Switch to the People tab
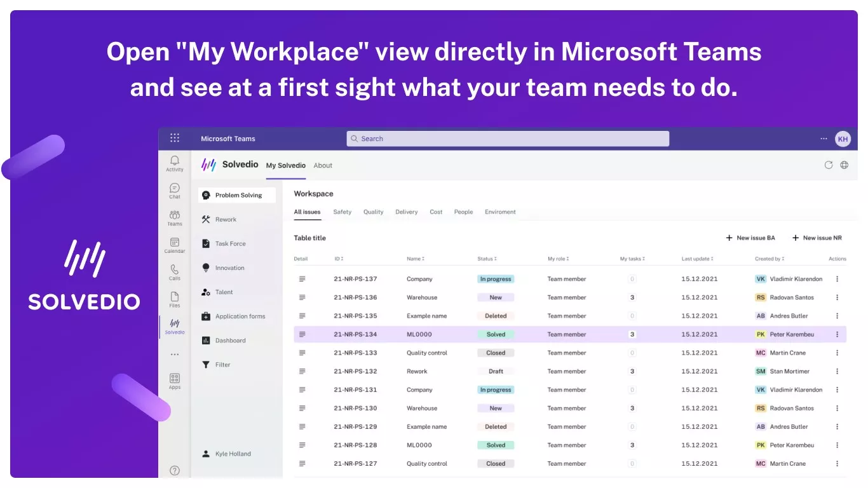This screenshot has height=488, width=868. [463, 212]
